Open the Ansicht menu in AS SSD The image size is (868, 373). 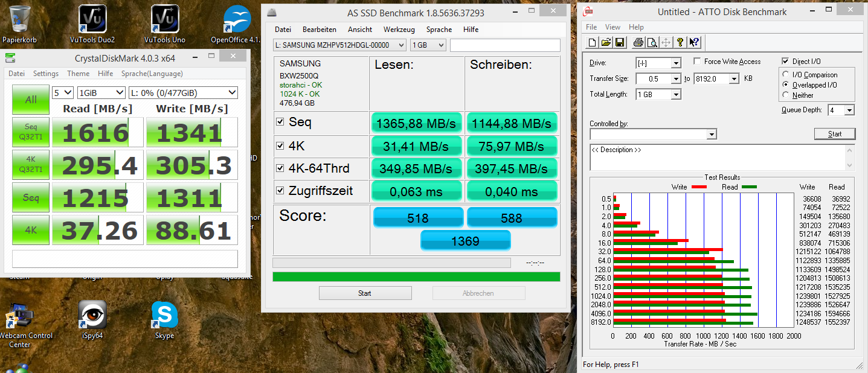tap(360, 29)
